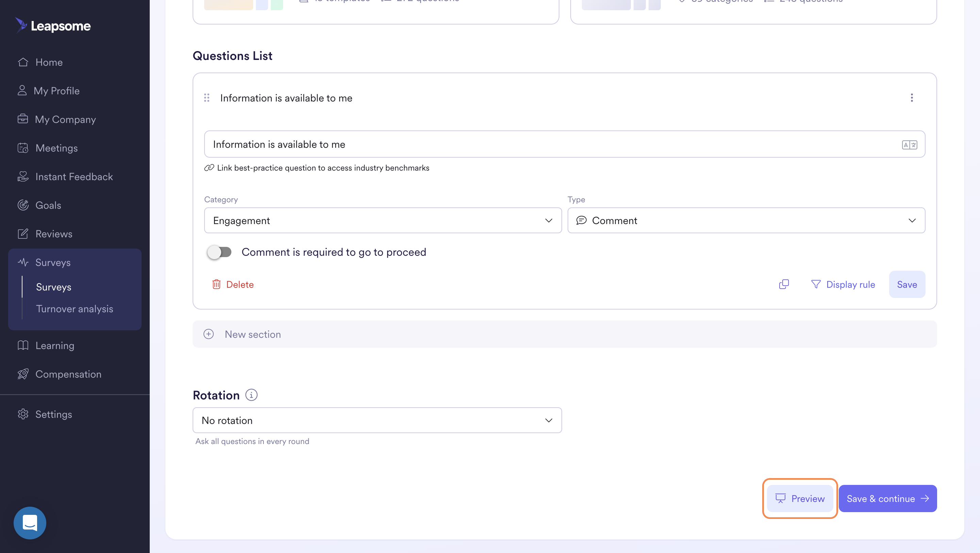The image size is (980, 553).
Task: Click the Goals target icon
Action: pos(23,205)
